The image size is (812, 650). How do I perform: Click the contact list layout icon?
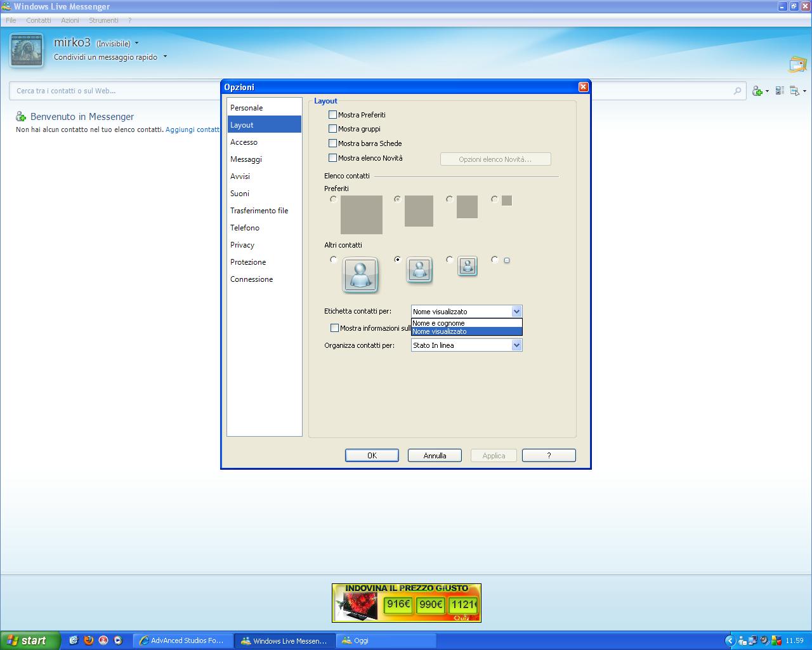[780, 91]
